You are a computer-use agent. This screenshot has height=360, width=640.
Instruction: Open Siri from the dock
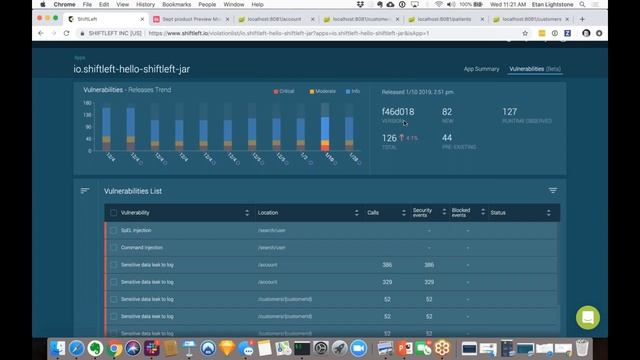tap(133, 349)
